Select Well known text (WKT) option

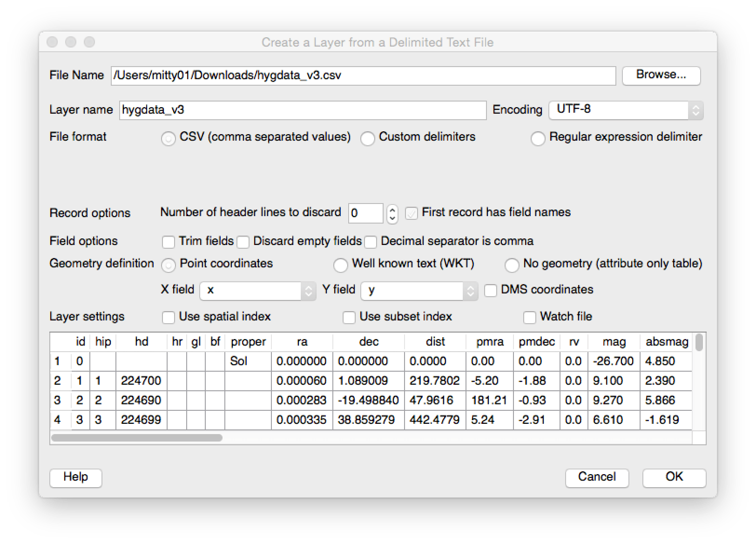point(340,265)
